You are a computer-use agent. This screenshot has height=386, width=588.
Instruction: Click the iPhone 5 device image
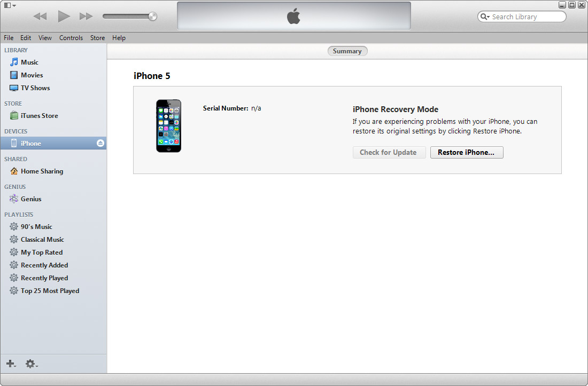[169, 126]
